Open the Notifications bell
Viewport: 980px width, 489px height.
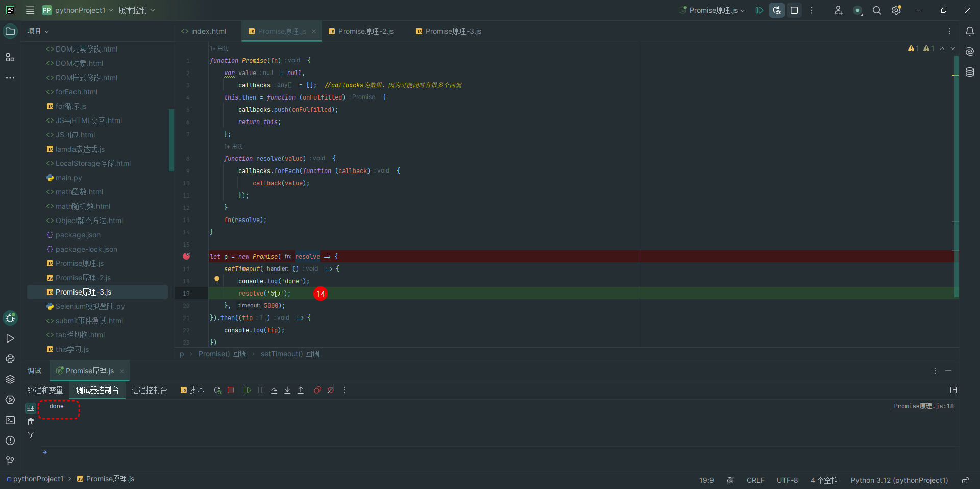970,31
